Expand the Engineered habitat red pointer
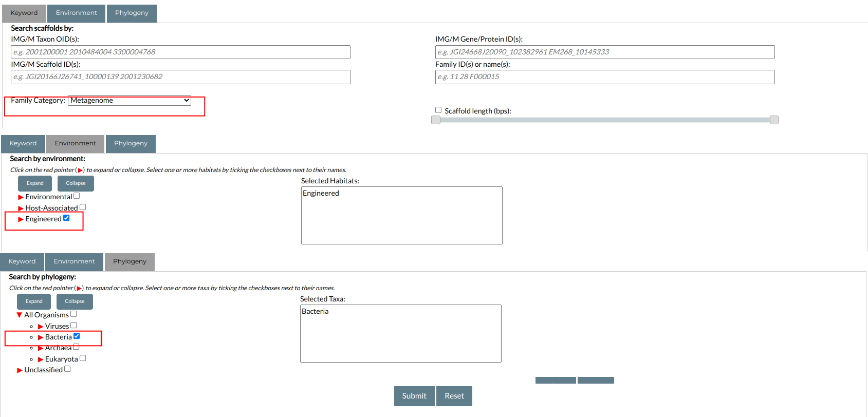 click(x=21, y=219)
